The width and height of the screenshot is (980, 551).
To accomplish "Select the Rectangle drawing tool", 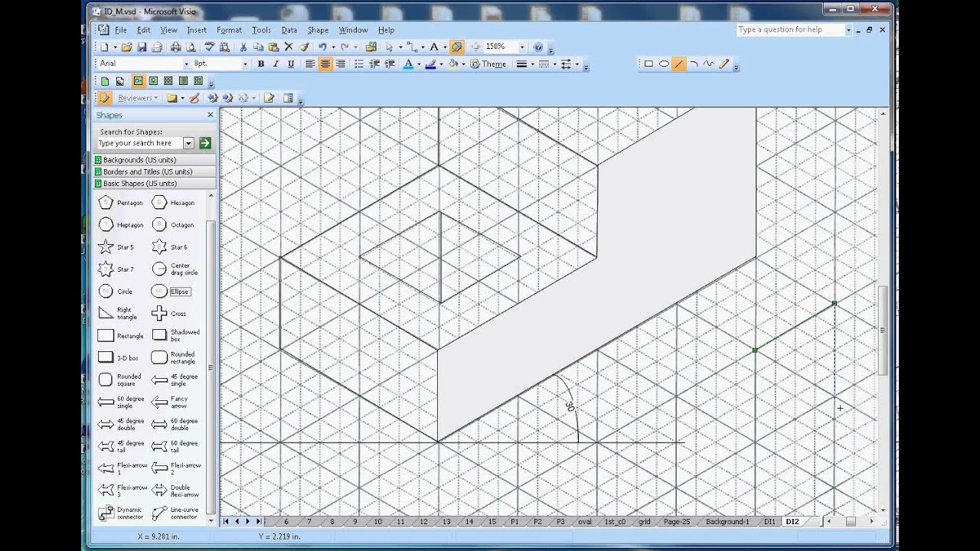I will coord(648,64).
